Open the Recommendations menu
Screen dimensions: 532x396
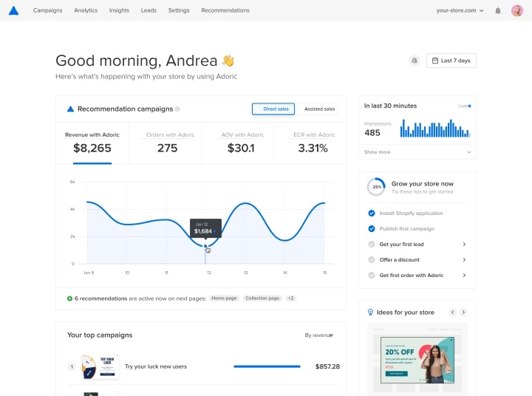pyautogui.click(x=225, y=10)
